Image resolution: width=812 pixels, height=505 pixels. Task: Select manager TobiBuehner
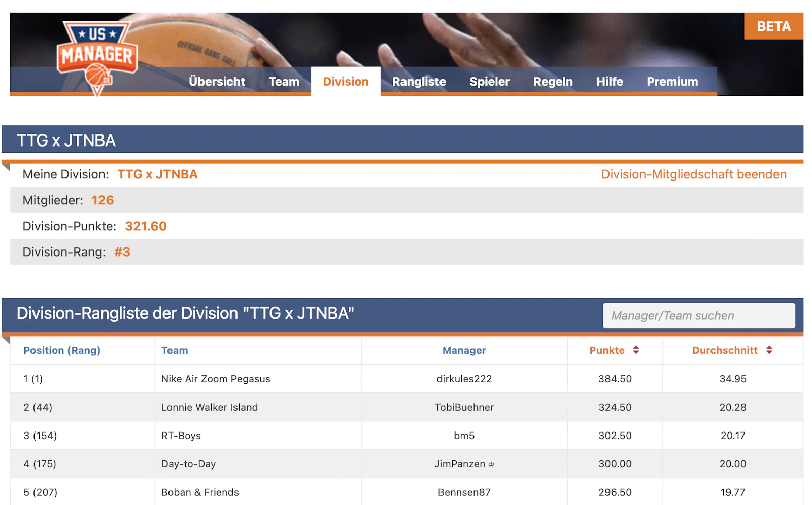coord(464,407)
